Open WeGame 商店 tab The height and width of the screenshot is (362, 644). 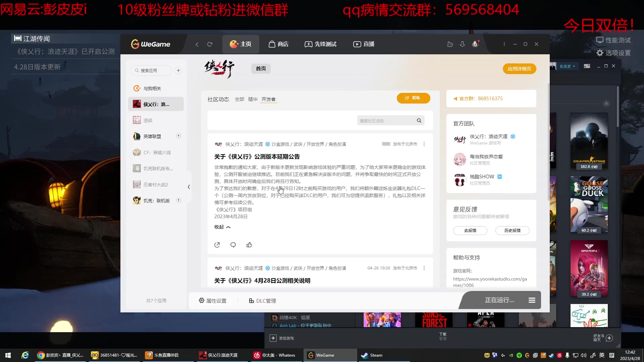click(x=278, y=44)
